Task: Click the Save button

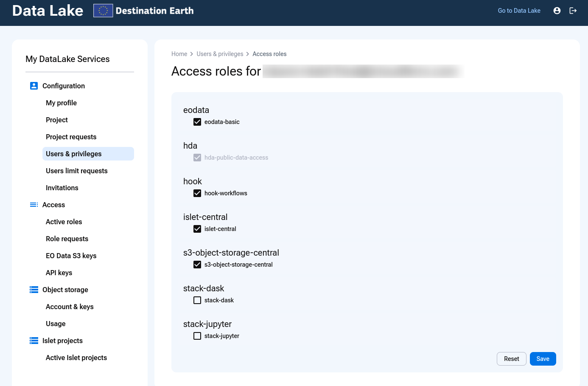Action: point(543,359)
